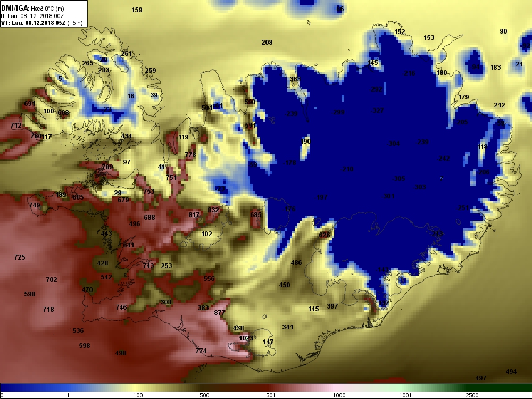Click the map value 753

point(148,192)
